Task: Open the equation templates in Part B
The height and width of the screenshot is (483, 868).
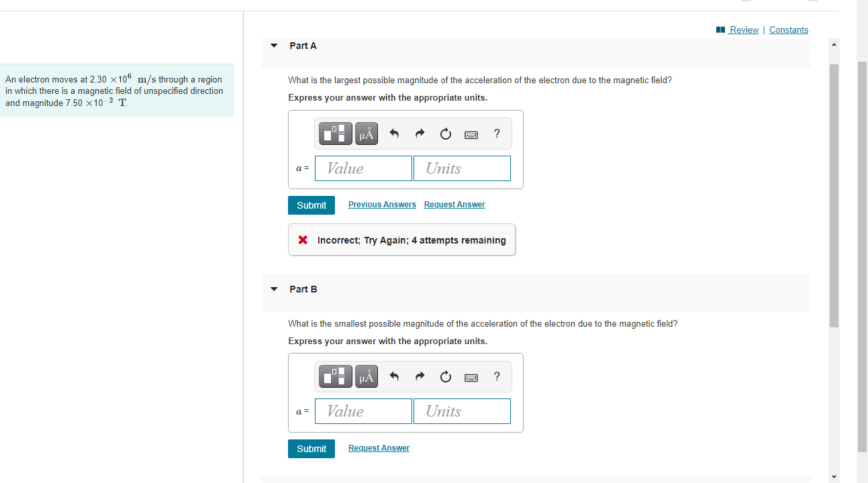Action: [x=335, y=376]
